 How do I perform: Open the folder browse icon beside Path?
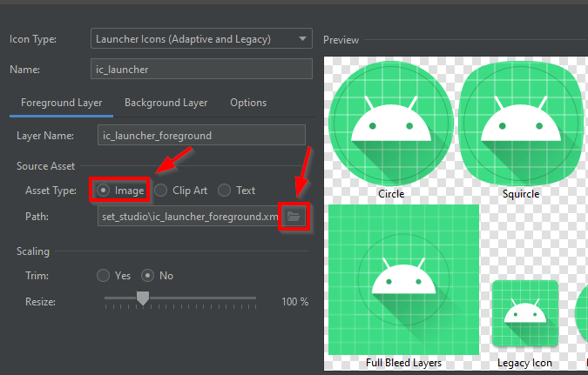pos(294,216)
